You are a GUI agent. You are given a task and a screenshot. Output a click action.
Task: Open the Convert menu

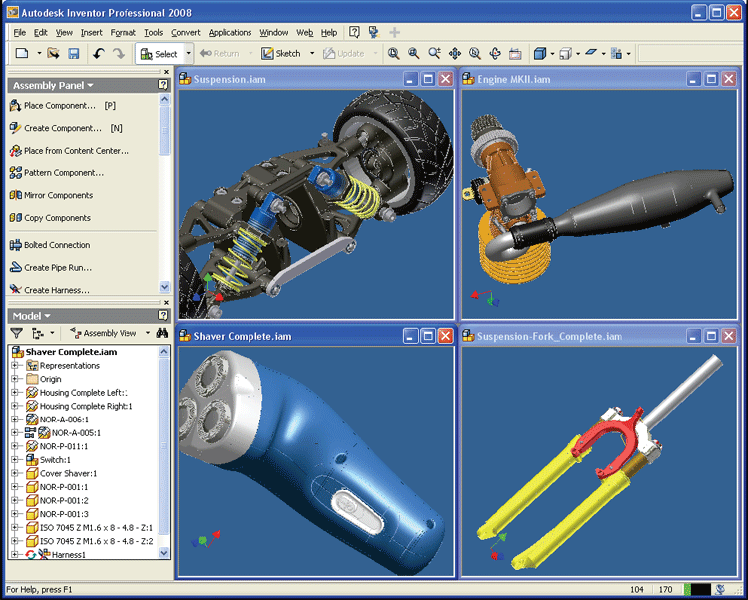pyautogui.click(x=186, y=32)
